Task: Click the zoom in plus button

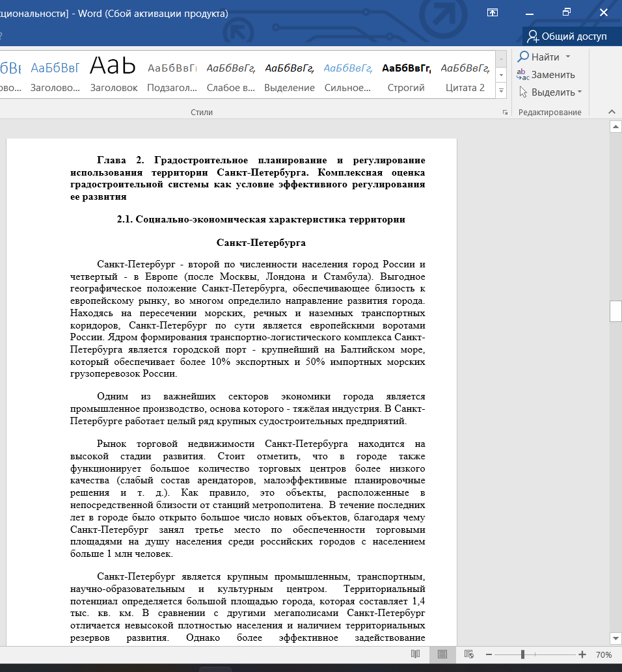Action: 582,654
